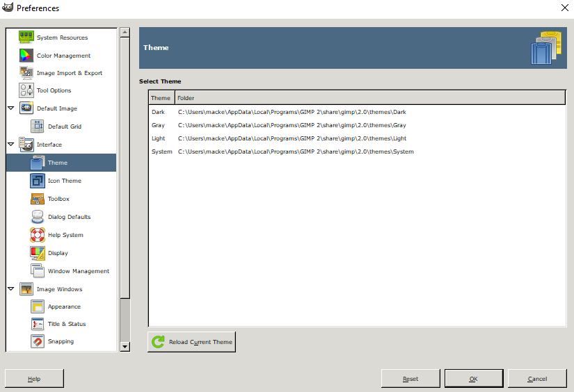Viewport: 574px width, 392px height.
Task: Collapse the Default Image tree node
Action: coord(11,108)
